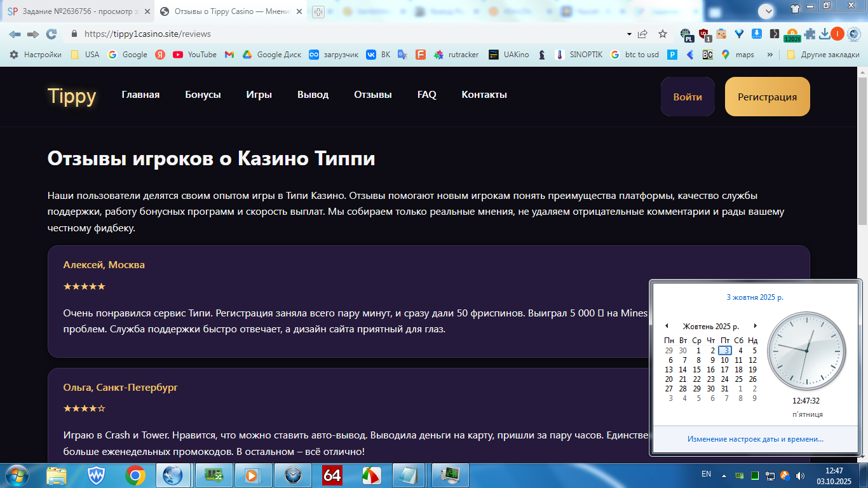Click the Windows Start orb

16,475
